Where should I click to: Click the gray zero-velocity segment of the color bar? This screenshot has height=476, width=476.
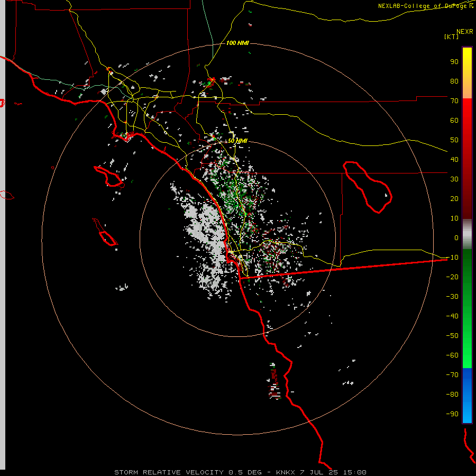[467, 234]
